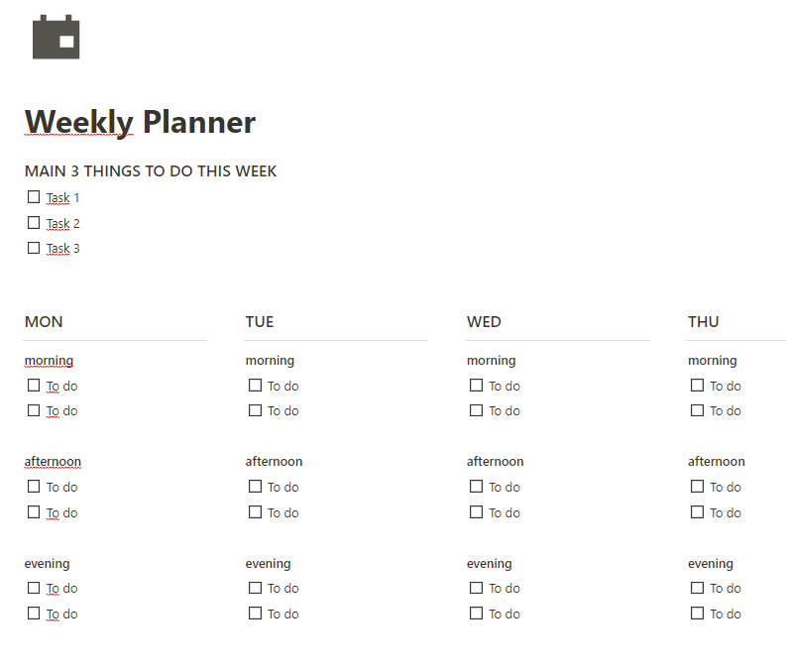Tick second Thursday evening To do checkbox

(697, 614)
